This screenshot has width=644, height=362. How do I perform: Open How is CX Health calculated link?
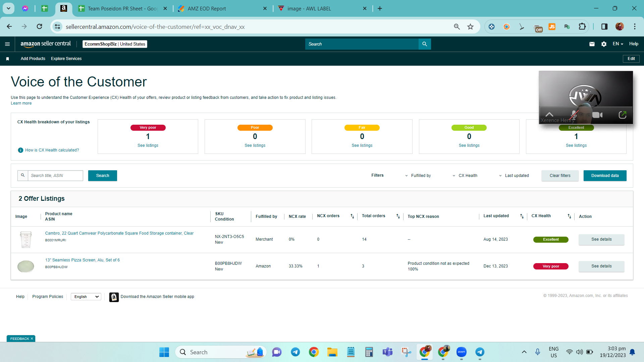pos(52,150)
